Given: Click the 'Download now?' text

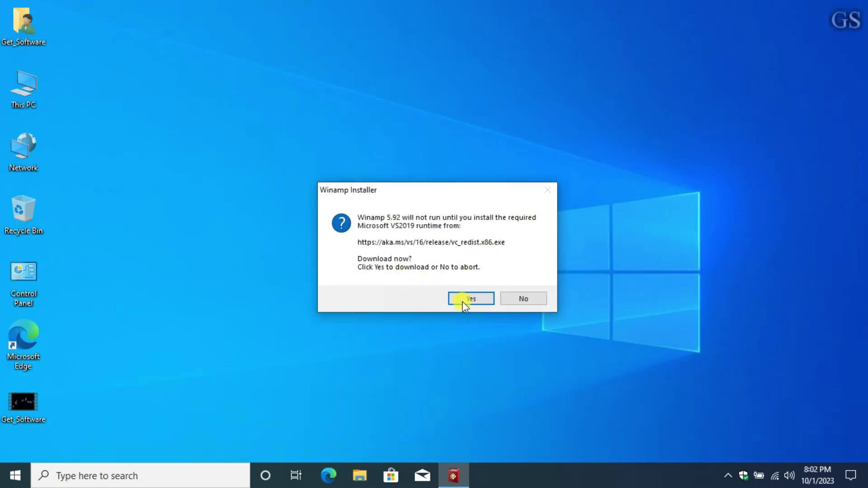Looking at the screenshot, I should point(384,258).
